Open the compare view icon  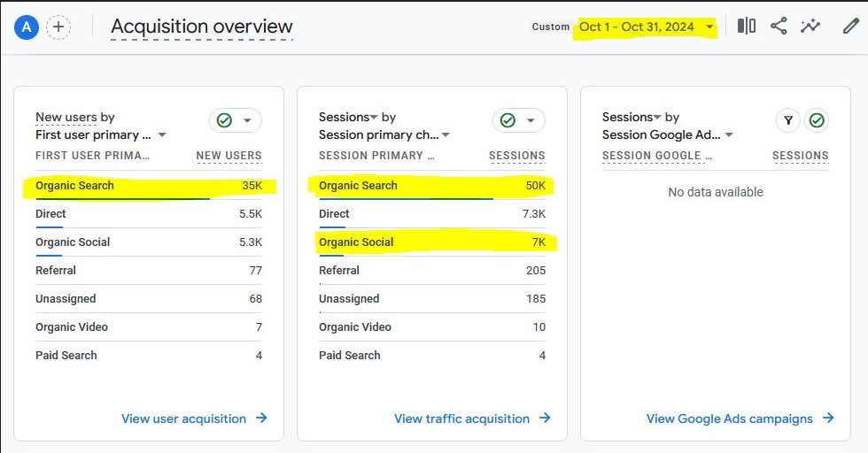pos(746,26)
